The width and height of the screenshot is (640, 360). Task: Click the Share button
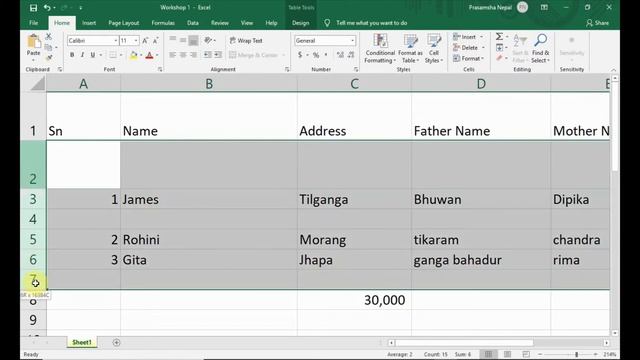pos(598,23)
